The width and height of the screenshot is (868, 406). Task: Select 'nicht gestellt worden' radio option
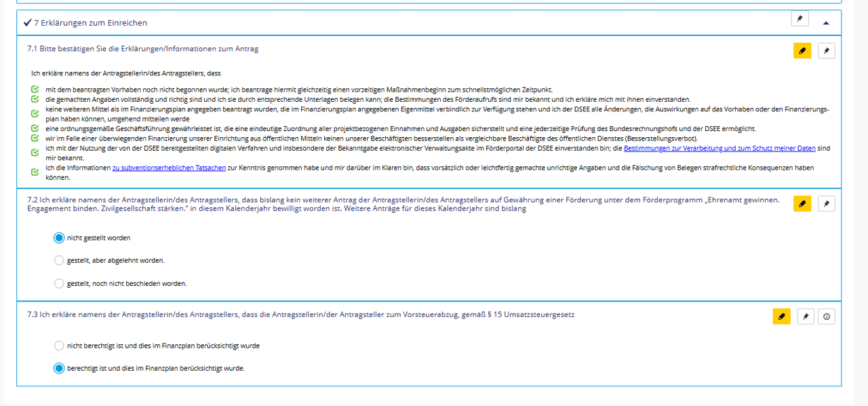[x=59, y=238]
